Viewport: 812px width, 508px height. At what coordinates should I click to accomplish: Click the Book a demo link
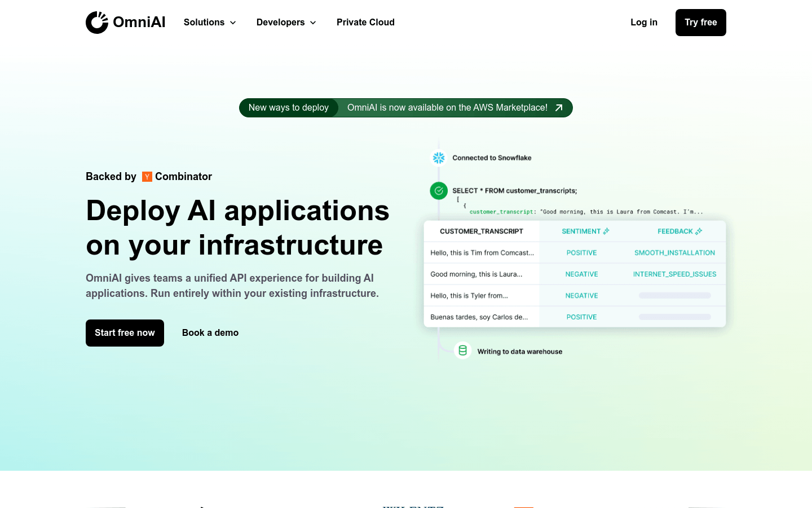click(x=210, y=333)
